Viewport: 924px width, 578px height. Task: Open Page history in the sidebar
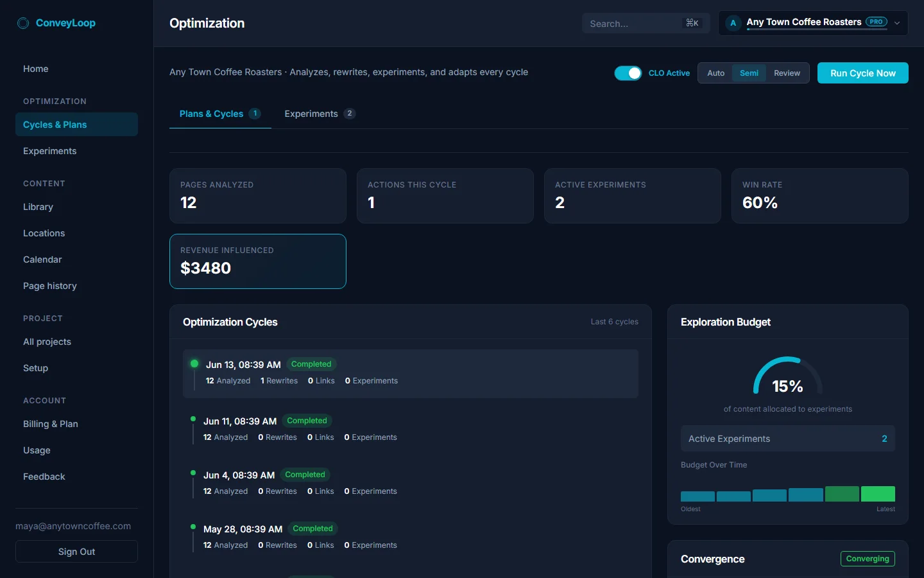pos(76,286)
